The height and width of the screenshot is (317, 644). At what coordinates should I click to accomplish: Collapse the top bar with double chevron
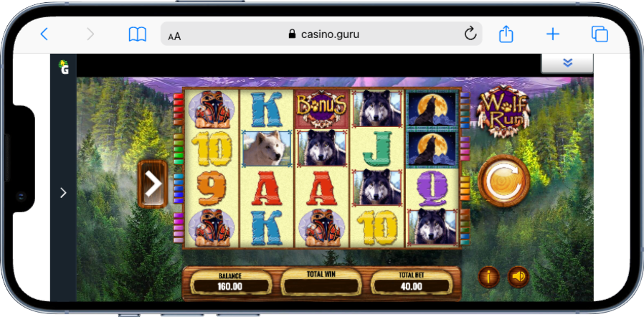pos(567,63)
